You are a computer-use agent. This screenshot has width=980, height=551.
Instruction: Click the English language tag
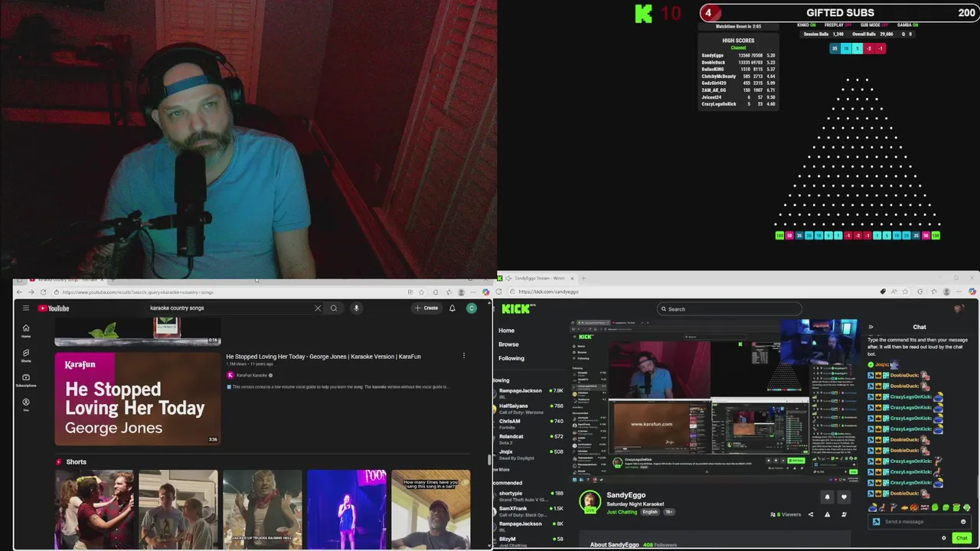pyautogui.click(x=650, y=512)
